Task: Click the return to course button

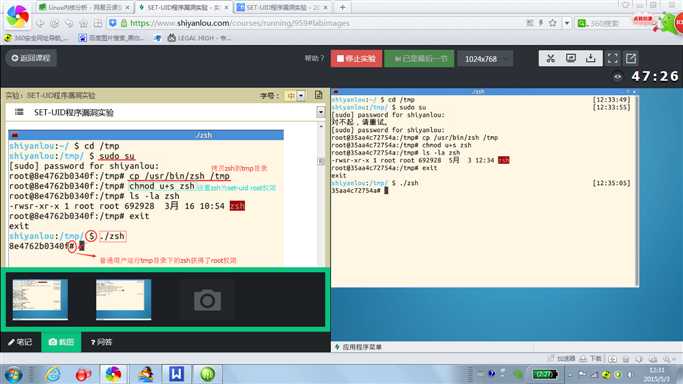Action: (x=30, y=58)
